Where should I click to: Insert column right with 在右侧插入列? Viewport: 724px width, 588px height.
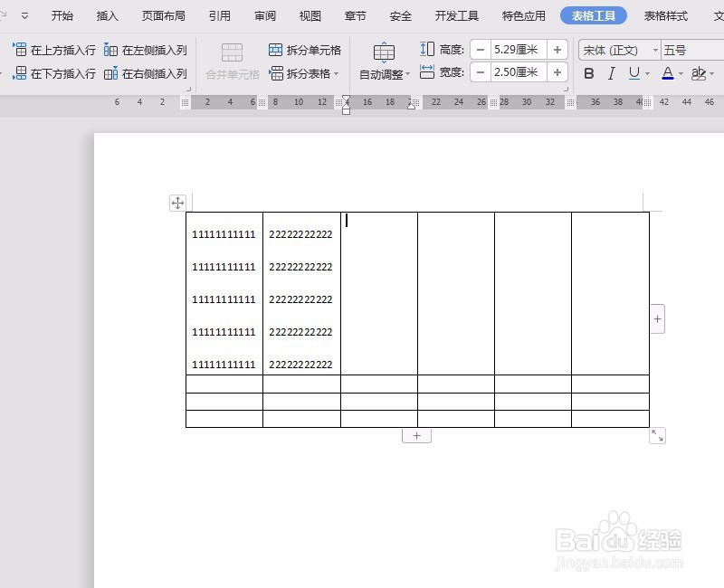[154, 73]
